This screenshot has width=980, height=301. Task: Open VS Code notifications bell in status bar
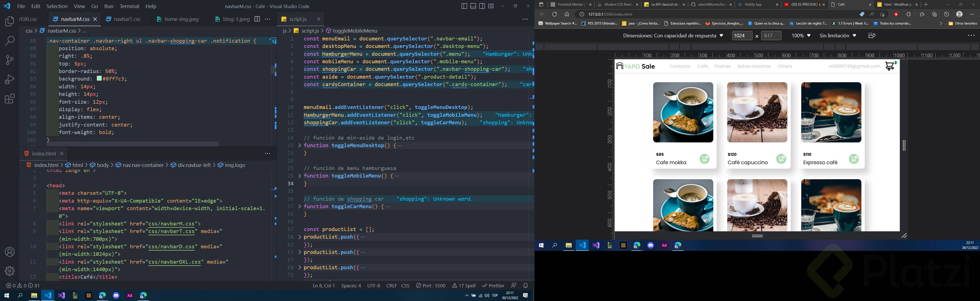(526, 285)
